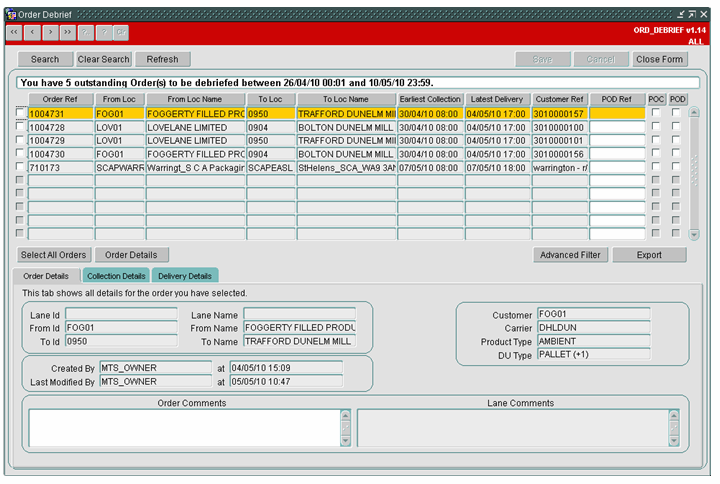Toggle POD checkbox for order 1004729
720x484 pixels.
click(x=676, y=140)
